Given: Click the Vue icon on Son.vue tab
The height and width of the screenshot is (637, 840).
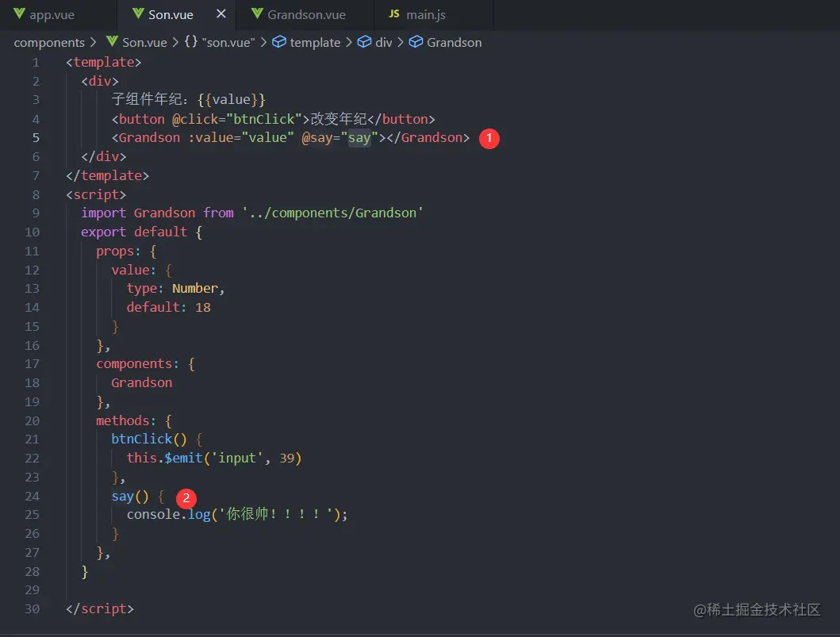Looking at the screenshot, I should (138, 13).
